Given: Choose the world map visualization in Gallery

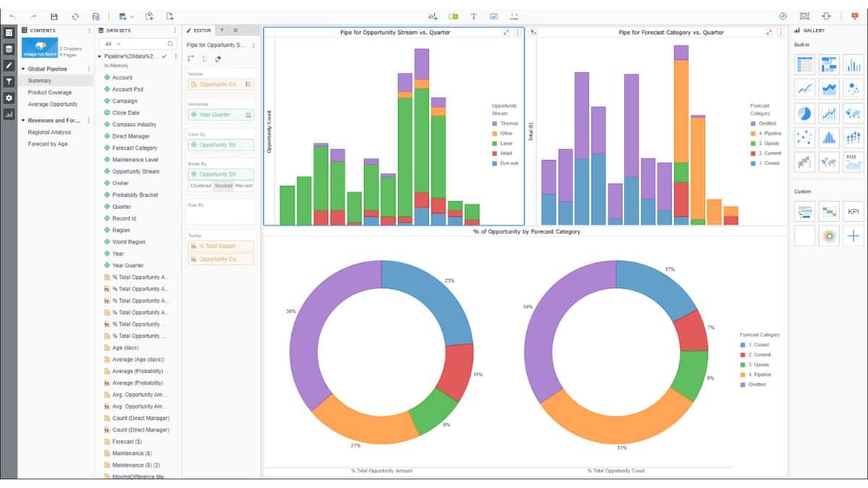Looking at the screenshot, I should click(x=853, y=114).
